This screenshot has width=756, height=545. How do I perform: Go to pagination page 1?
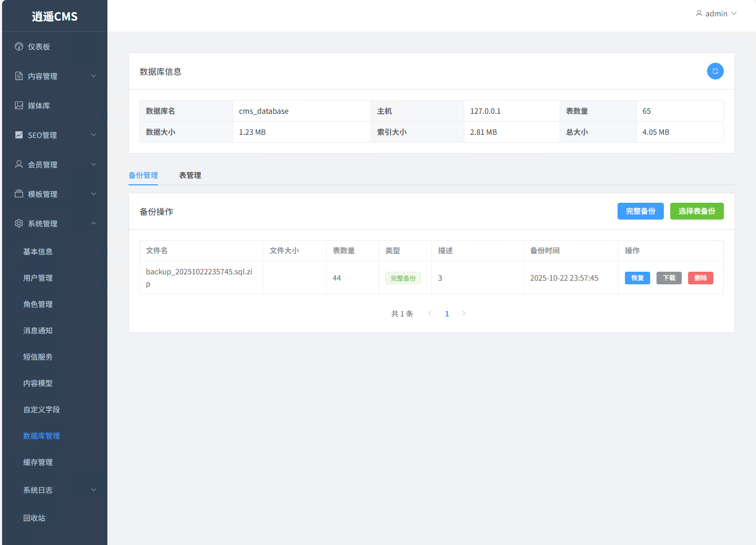point(447,314)
